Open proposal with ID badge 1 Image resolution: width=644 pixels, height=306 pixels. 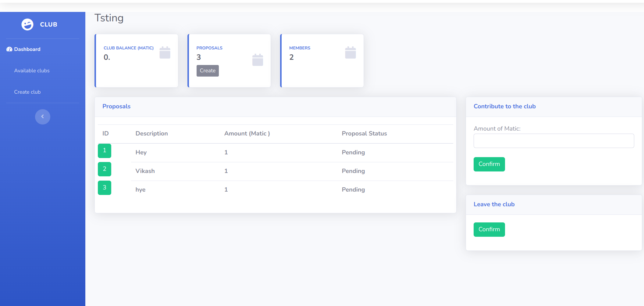point(105,151)
